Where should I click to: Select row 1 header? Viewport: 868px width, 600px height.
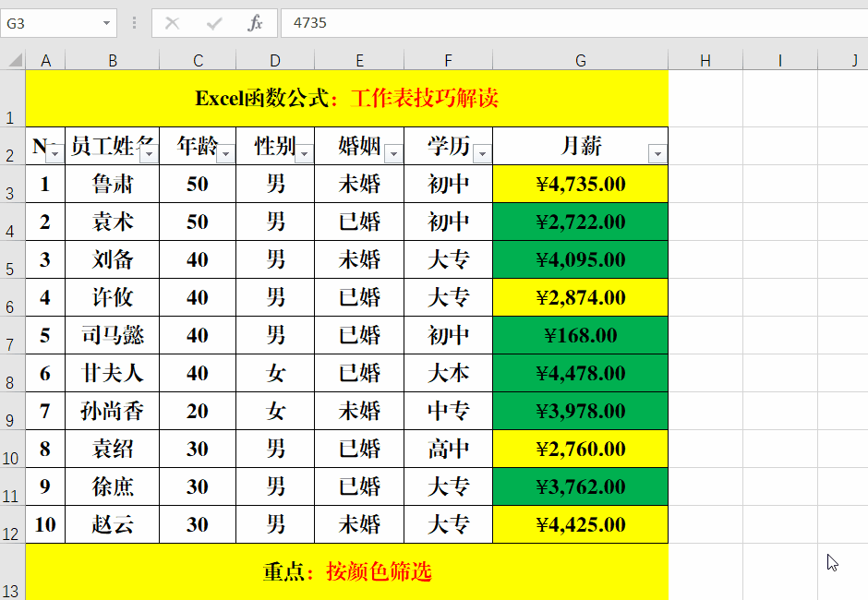(12, 99)
